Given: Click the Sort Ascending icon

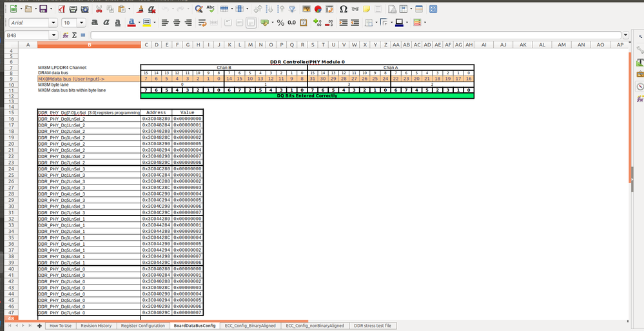Looking at the screenshot, I should [x=269, y=8].
